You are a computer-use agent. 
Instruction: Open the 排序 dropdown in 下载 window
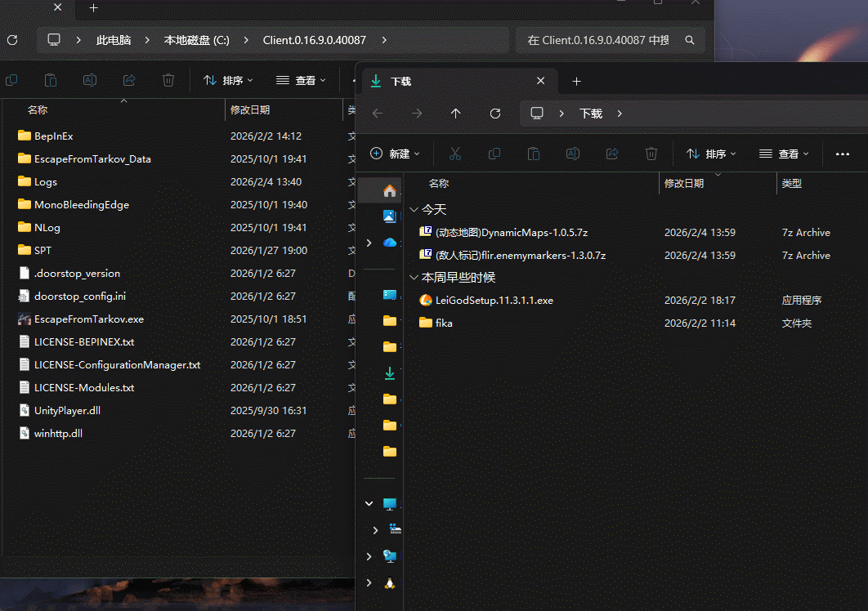(x=710, y=154)
